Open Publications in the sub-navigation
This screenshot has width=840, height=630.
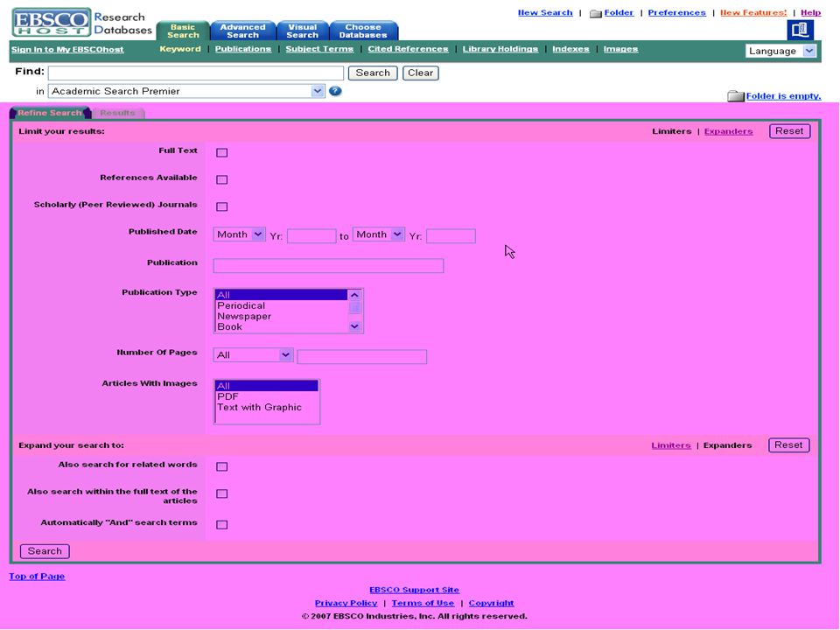pos(242,49)
